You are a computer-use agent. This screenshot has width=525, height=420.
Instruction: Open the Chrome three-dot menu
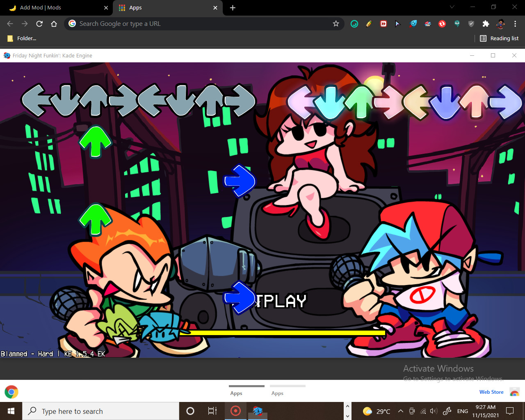515,24
